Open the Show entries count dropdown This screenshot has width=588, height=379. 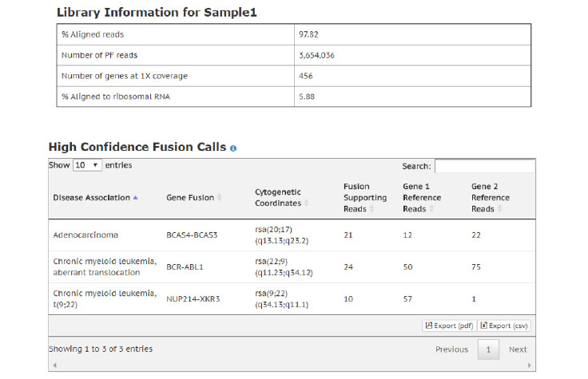[86, 165]
